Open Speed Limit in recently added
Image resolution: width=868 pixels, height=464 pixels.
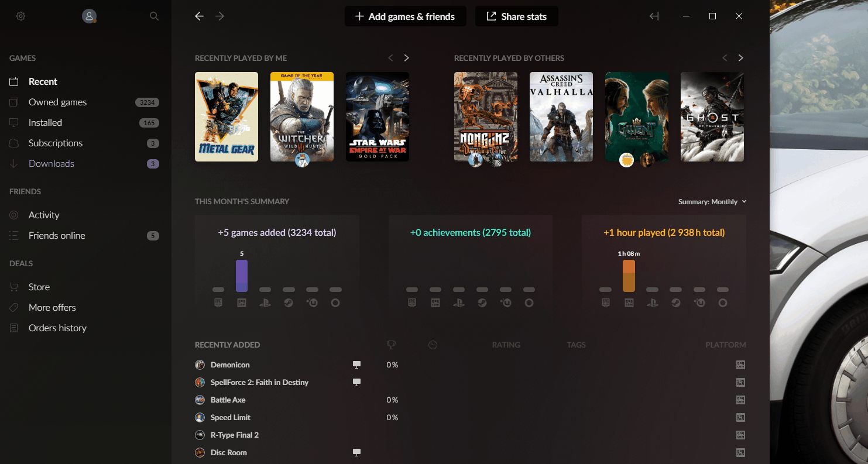point(231,417)
